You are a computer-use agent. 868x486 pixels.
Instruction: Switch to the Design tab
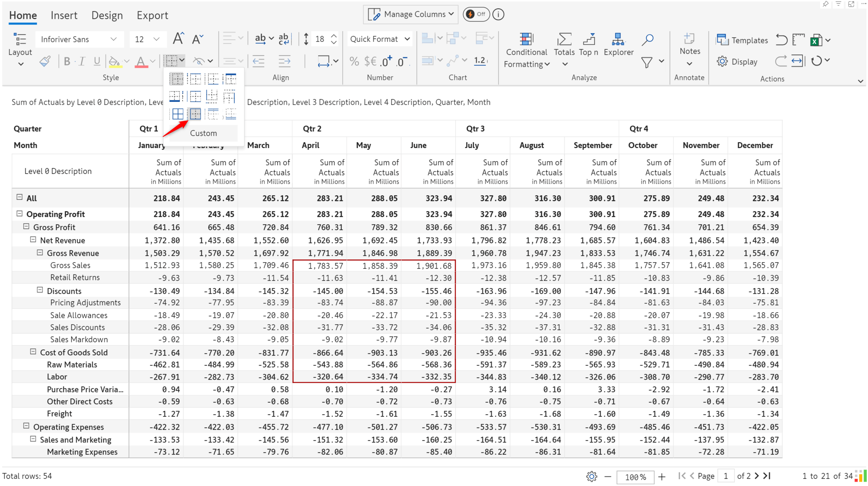click(107, 16)
